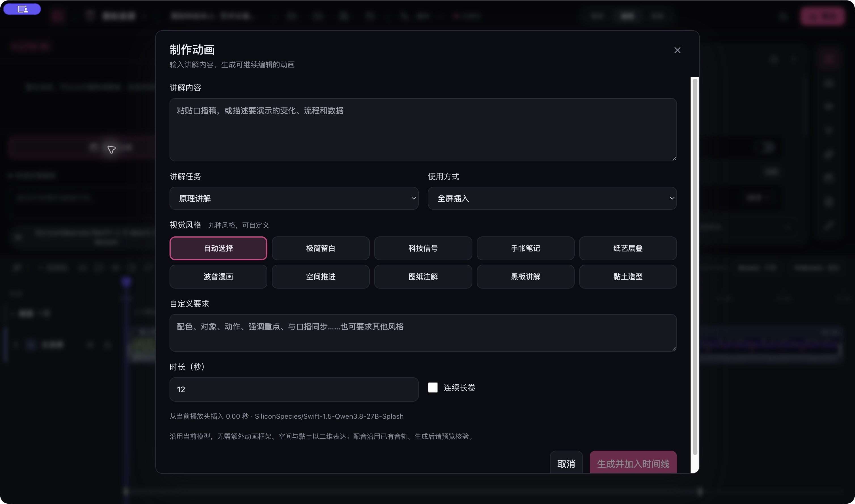Select the 手帐笔记 visual style
The image size is (855, 504).
(x=525, y=248)
